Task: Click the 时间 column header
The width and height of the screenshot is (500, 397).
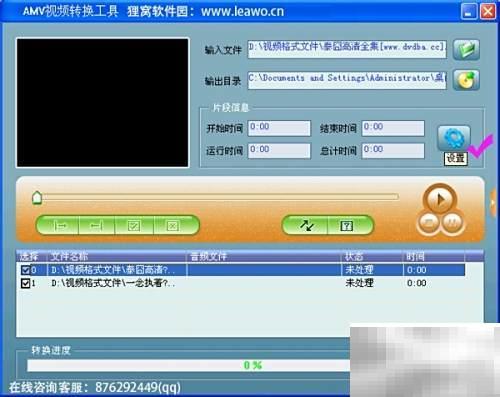Action: (x=434, y=256)
